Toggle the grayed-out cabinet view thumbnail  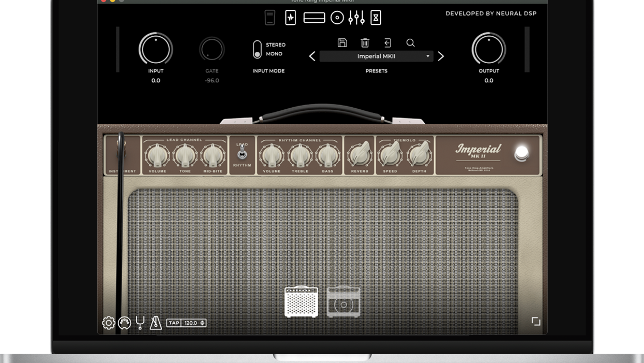pyautogui.click(x=343, y=301)
